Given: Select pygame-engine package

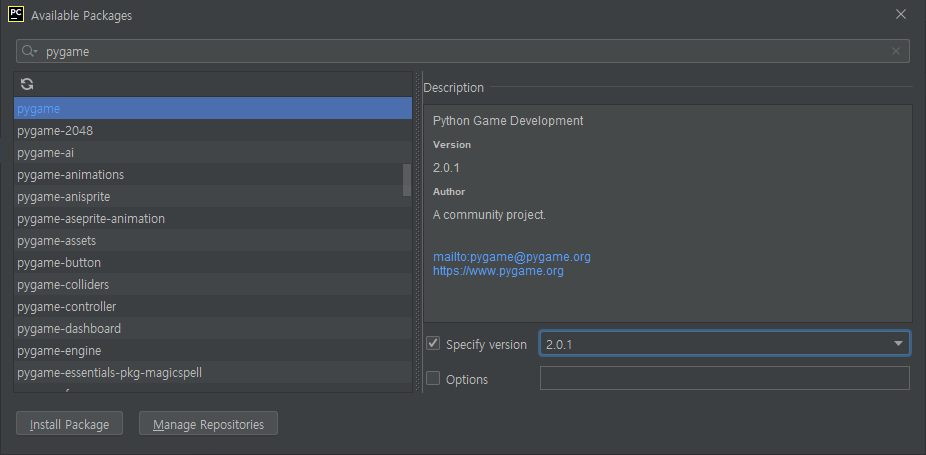Looking at the screenshot, I should tap(213, 351).
